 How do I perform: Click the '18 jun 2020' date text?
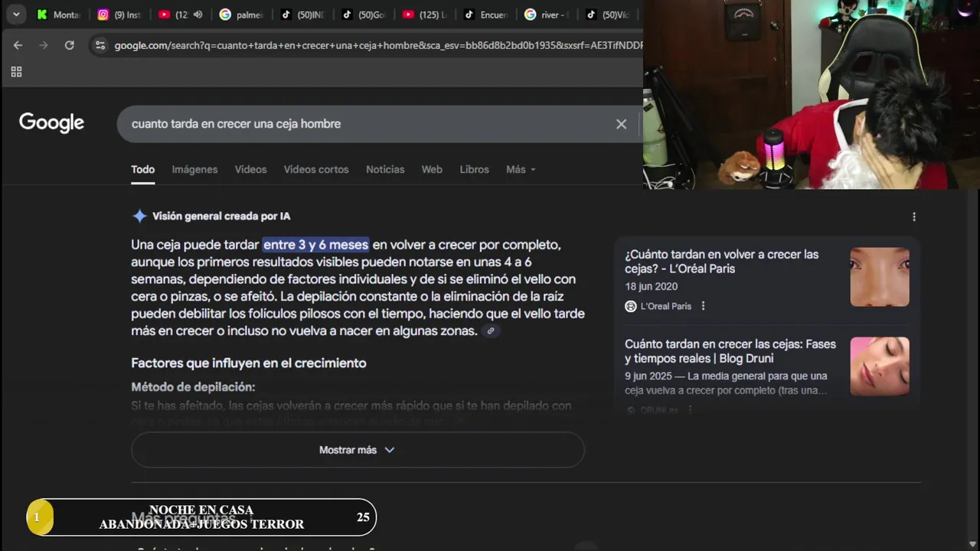[651, 286]
